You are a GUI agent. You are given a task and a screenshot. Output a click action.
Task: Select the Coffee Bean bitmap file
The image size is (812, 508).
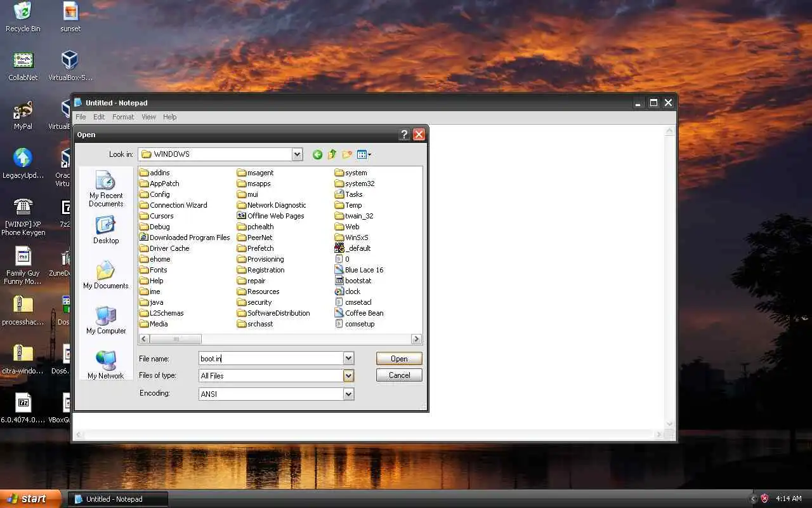(359, 313)
